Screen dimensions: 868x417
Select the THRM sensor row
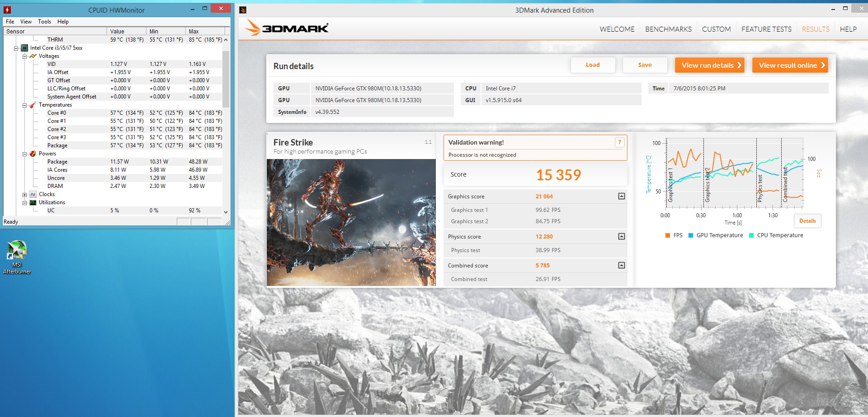point(113,40)
